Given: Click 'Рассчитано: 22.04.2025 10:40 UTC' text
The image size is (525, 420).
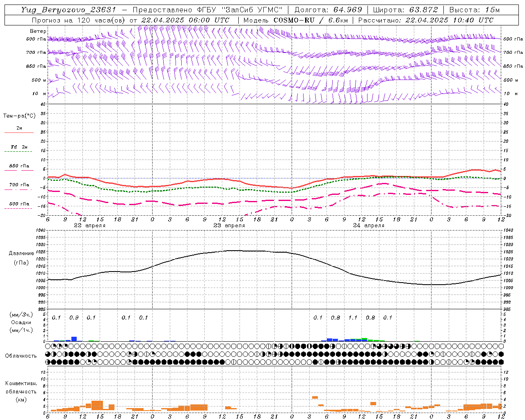Looking at the screenshot, I should (x=426, y=20).
